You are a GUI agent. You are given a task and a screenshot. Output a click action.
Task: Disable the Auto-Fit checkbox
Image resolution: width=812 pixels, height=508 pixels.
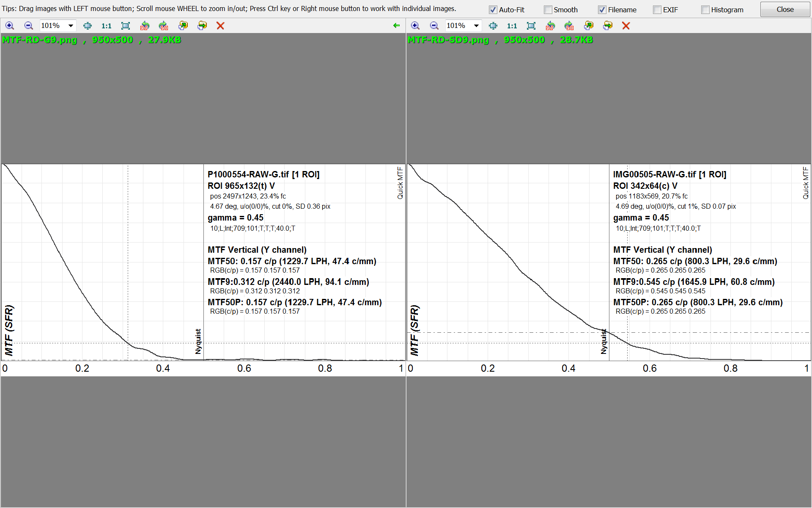493,10
